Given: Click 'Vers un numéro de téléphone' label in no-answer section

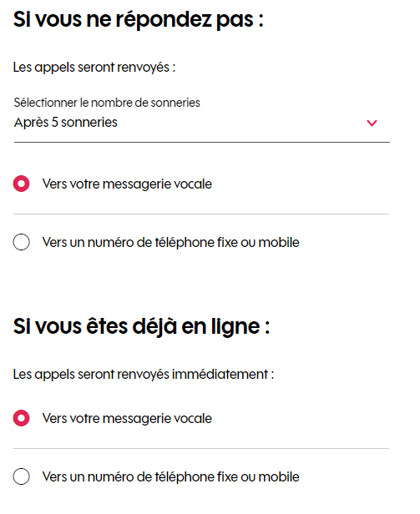Looking at the screenshot, I should (x=170, y=242).
